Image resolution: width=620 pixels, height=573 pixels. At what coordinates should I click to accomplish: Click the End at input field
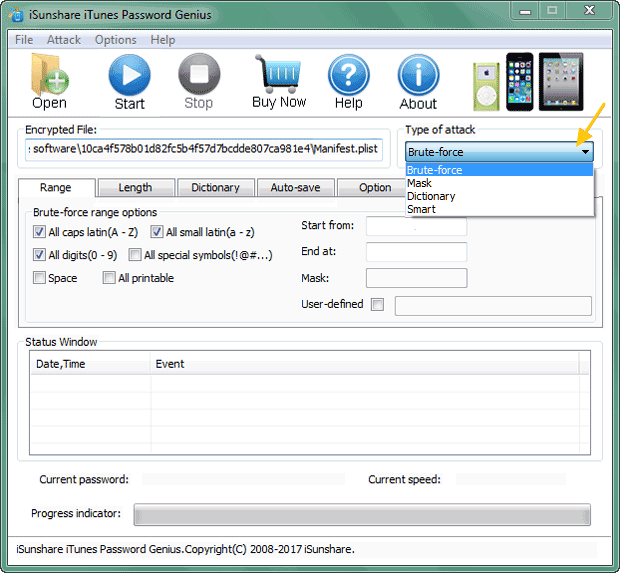click(416, 252)
